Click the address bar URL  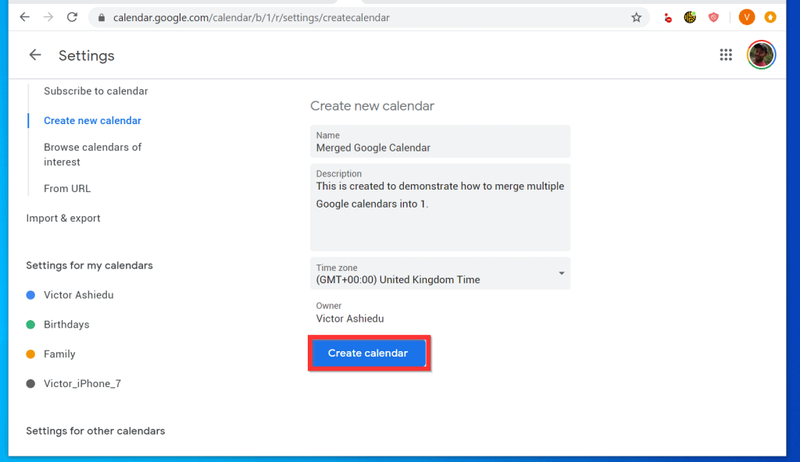[x=252, y=18]
